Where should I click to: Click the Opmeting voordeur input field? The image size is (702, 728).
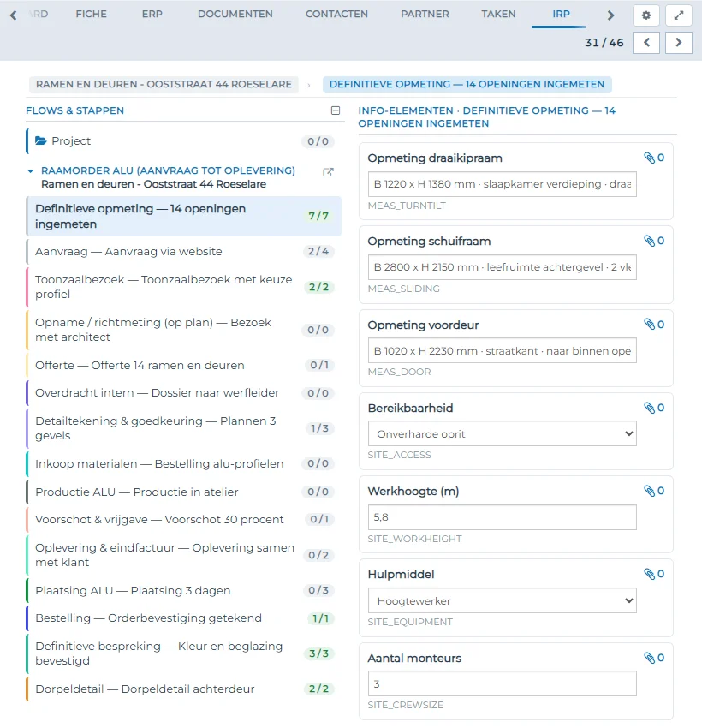point(502,351)
